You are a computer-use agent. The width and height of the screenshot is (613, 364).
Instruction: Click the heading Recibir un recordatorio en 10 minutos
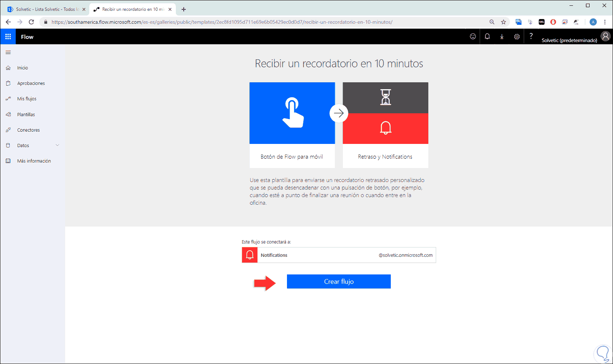339,64
